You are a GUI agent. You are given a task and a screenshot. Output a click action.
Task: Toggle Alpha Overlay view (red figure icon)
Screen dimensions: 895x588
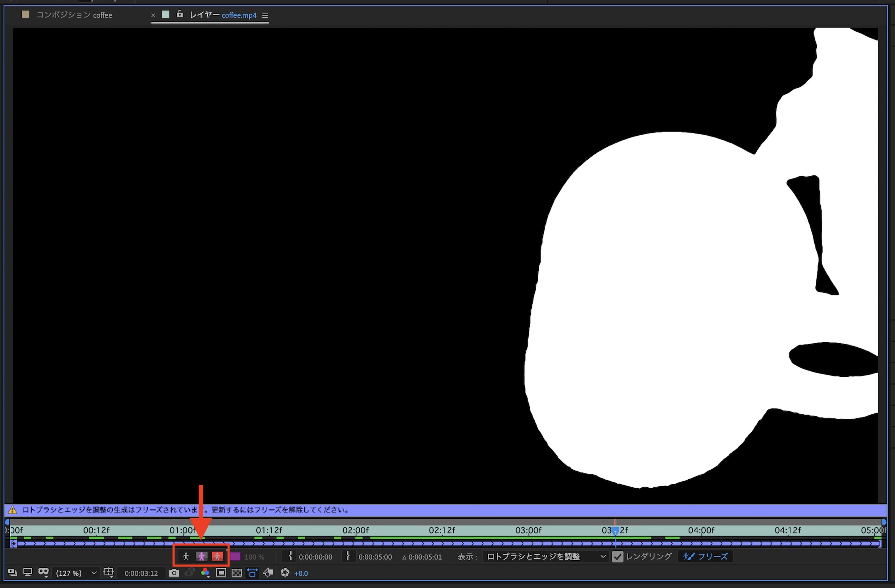click(217, 556)
